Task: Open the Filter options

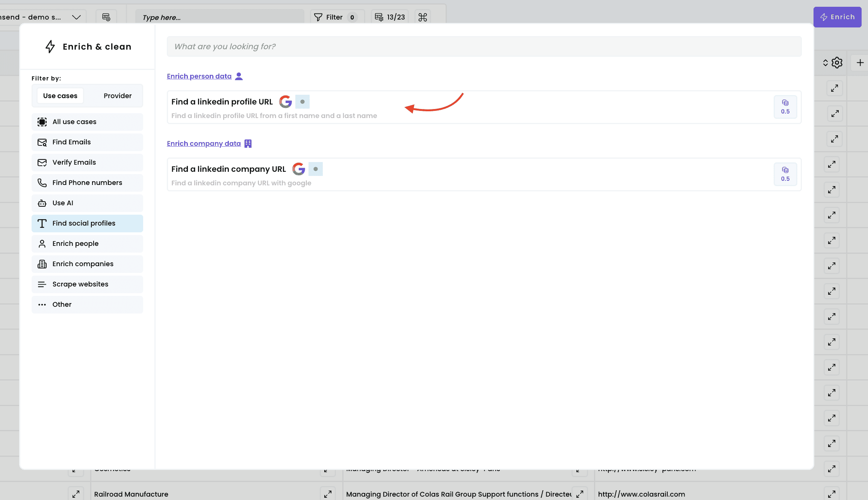Action: click(334, 17)
